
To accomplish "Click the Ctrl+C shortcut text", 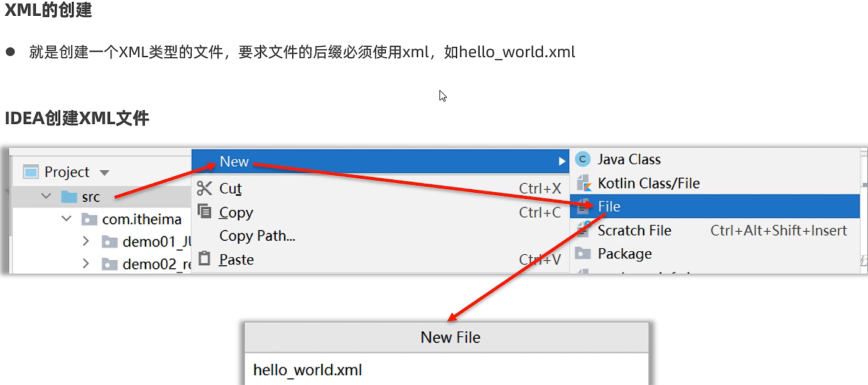I will coord(540,212).
